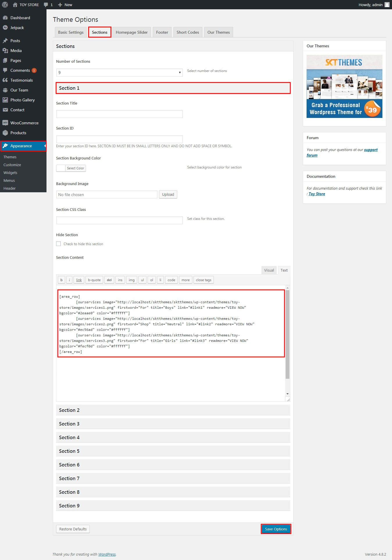Click the Products box icon
Screen dimensions: 392x560
pos(5,133)
